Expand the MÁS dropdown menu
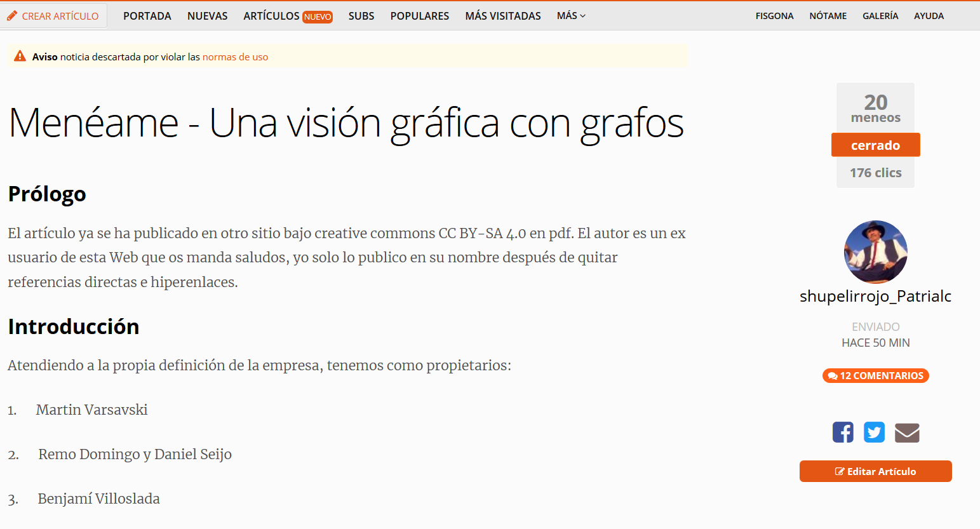This screenshot has width=980, height=529. 571,16
